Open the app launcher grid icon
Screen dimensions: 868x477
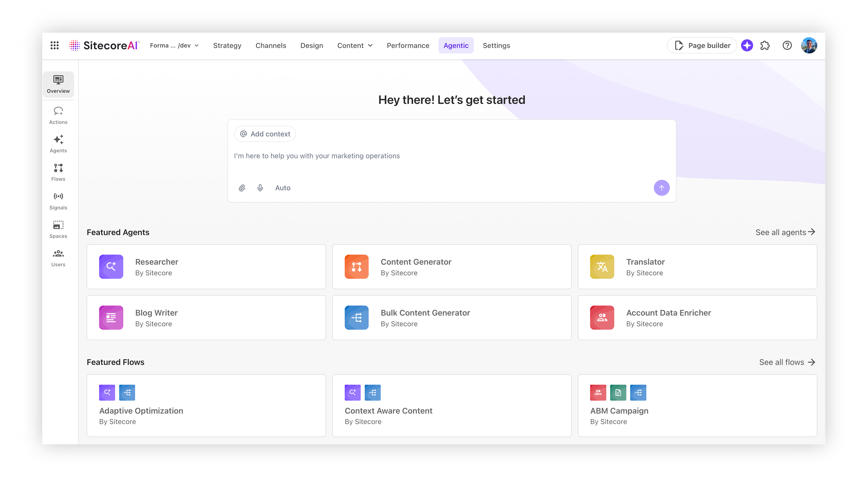(x=55, y=45)
